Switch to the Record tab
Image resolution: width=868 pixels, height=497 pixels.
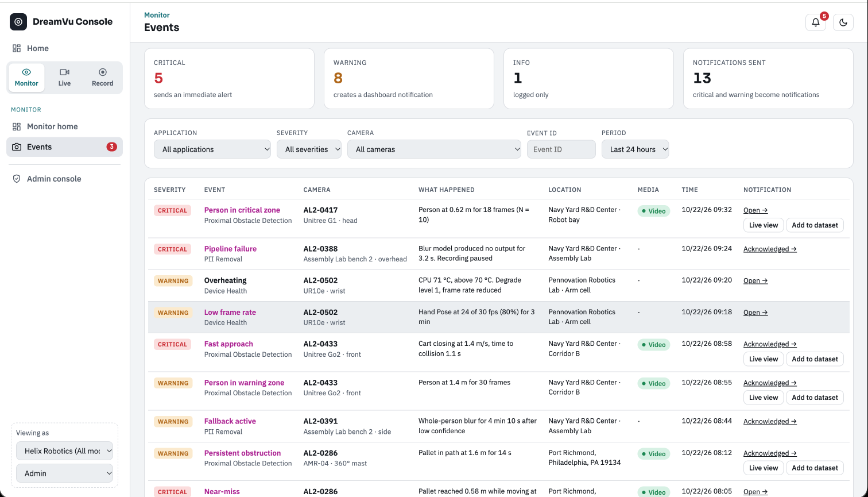click(102, 77)
